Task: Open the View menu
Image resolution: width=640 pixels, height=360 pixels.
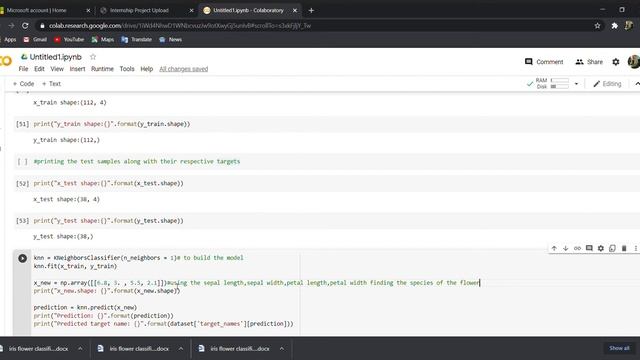Action: click(x=57, y=69)
